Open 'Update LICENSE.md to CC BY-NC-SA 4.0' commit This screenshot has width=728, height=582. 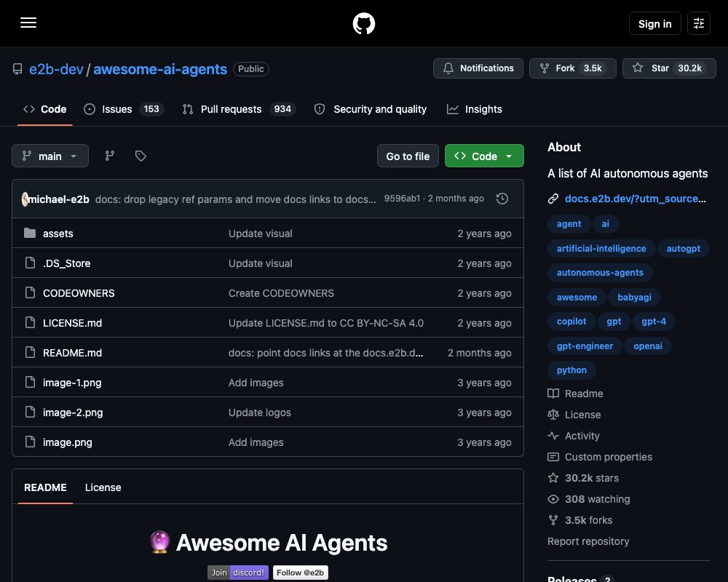point(325,323)
